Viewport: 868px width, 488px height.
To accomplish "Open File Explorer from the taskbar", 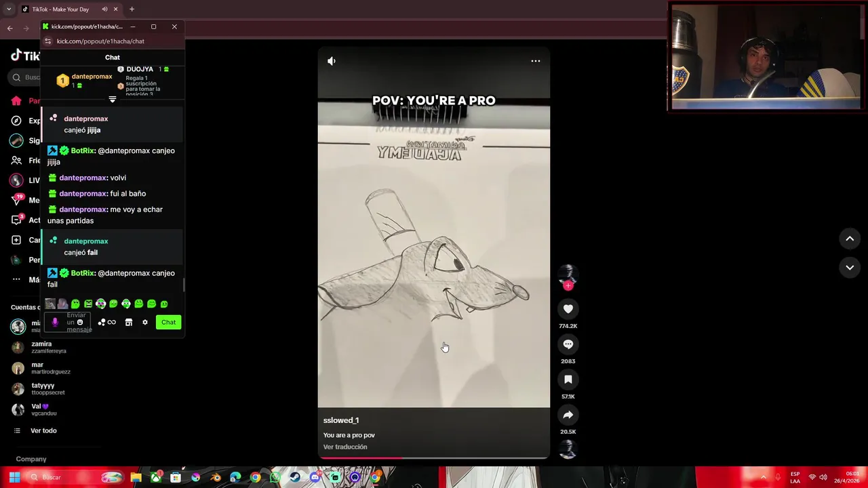I will (x=136, y=477).
